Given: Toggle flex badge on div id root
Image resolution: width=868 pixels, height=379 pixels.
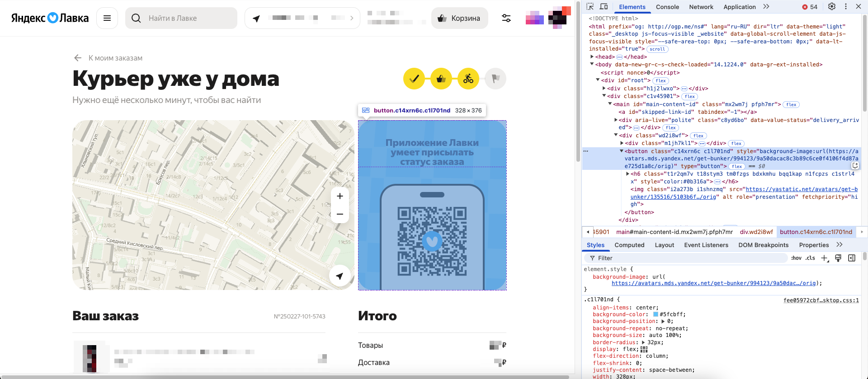Looking at the screenshot, I should click(x=661, y=80).
